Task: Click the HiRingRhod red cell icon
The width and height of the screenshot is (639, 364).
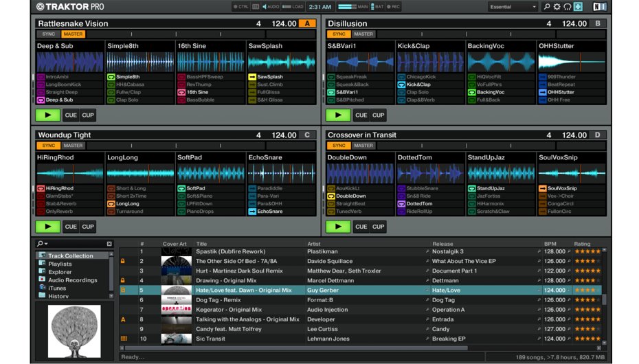Action: [x=41, y=188]
